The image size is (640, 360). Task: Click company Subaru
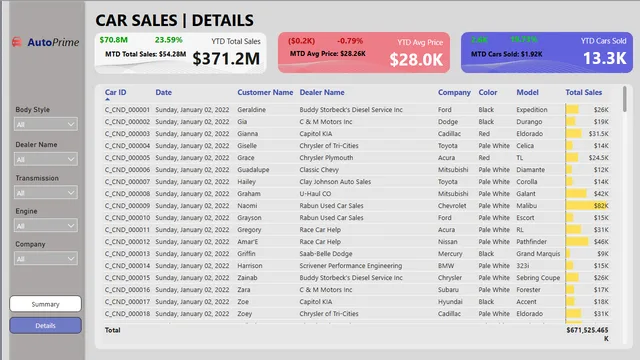point(449,290)
